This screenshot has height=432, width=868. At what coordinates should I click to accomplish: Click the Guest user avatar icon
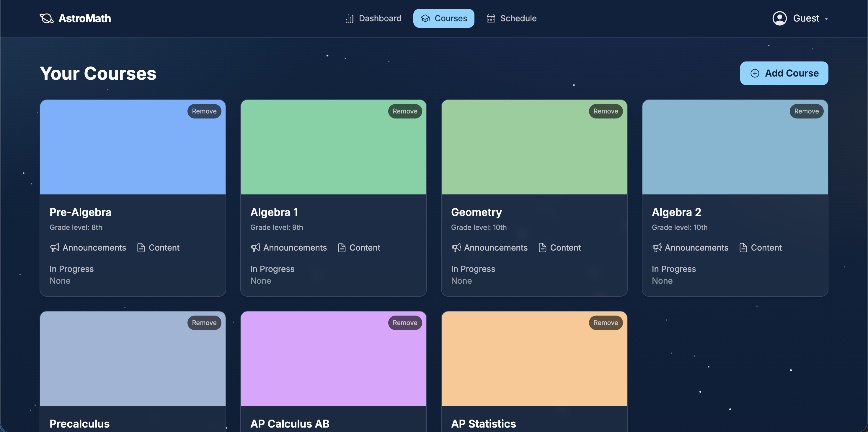click(x=779, y=18)
